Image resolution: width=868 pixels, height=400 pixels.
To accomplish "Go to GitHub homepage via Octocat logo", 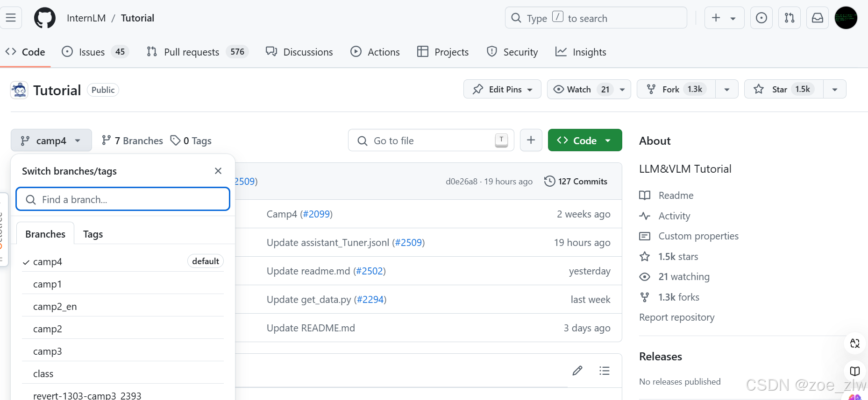I will tap(45, 18).
